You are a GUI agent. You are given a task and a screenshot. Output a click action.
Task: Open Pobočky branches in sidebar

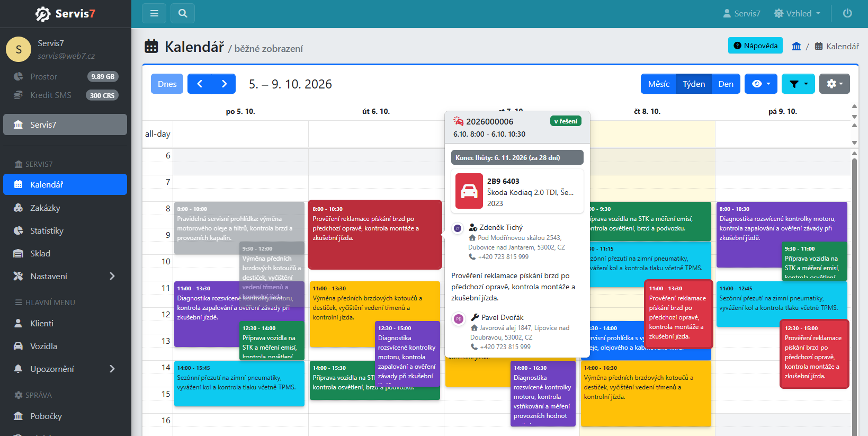65,416
